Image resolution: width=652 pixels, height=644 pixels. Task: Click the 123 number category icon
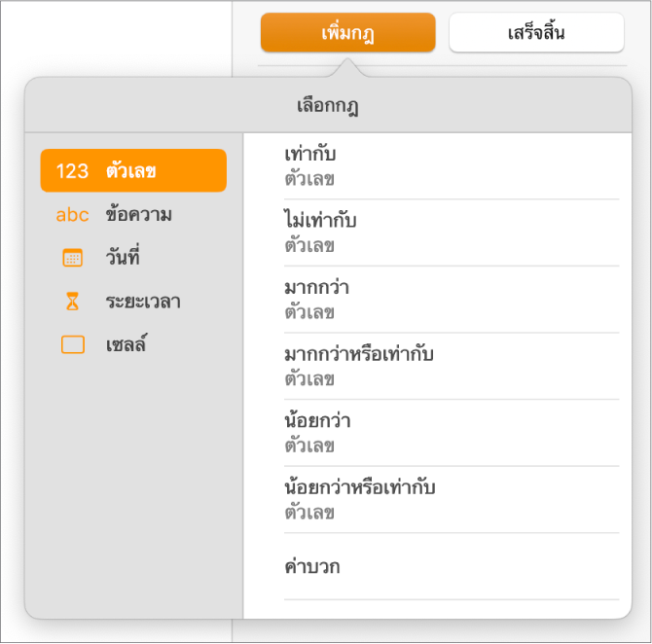73,171
